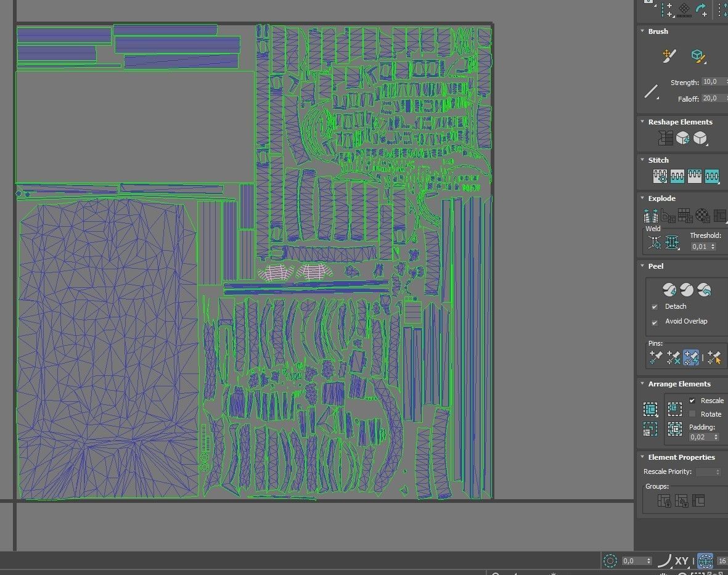The image size is (728, 575).
Task: Click the third Stitch icon
Action: [694, 176]
